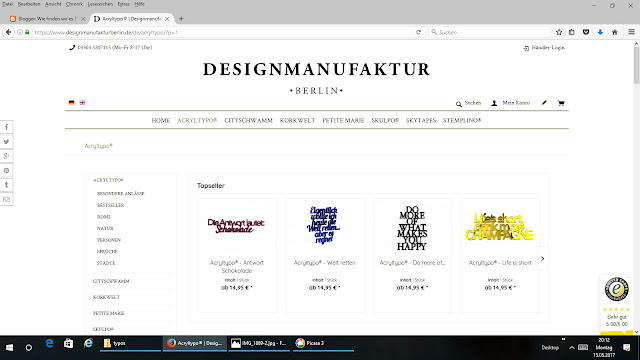This screenshot has height=360, width=640.
Task: Open site search magnifier Suchen
Action: pos(468,103)
